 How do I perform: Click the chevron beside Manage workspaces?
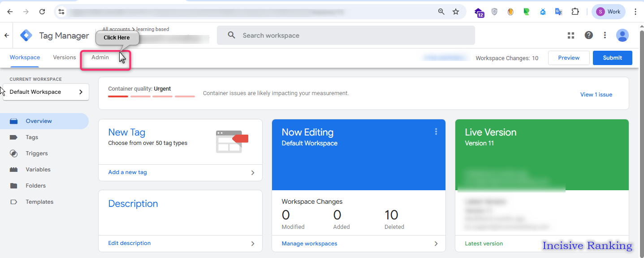click(x=436, y=244)
